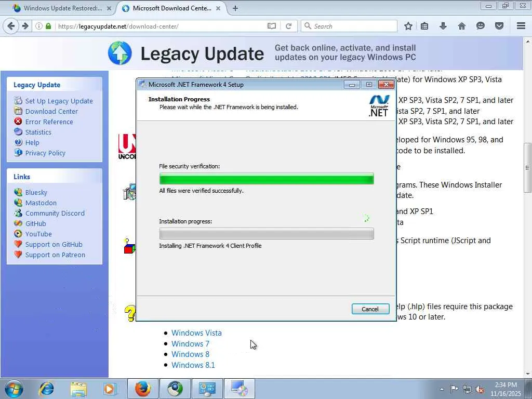
Task: Open a new tab with plus button
Action: coord(235,8)
